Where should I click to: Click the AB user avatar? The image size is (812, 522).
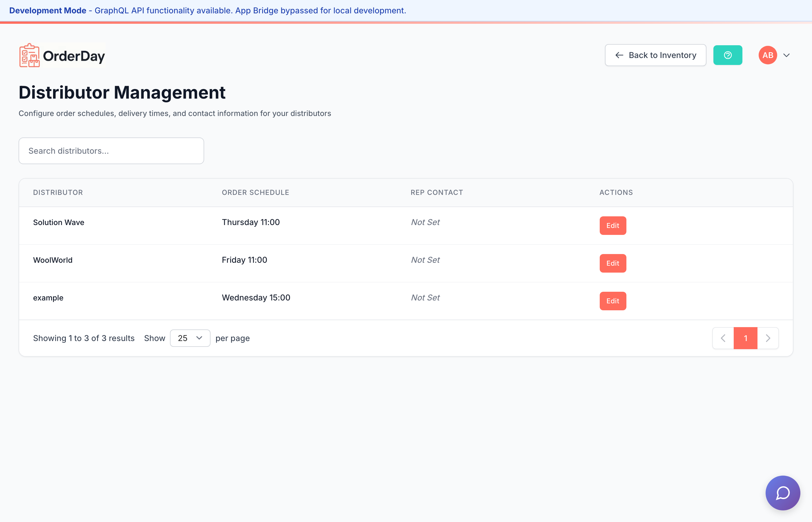[x=768, y=55]
